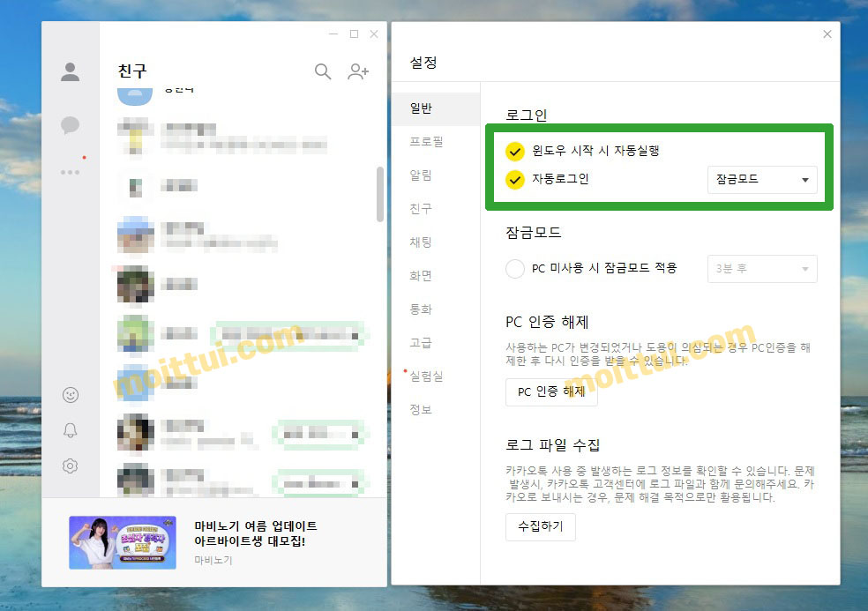
Task: Expand the 3분 후 time dropdown
Action: coord(762,270)
